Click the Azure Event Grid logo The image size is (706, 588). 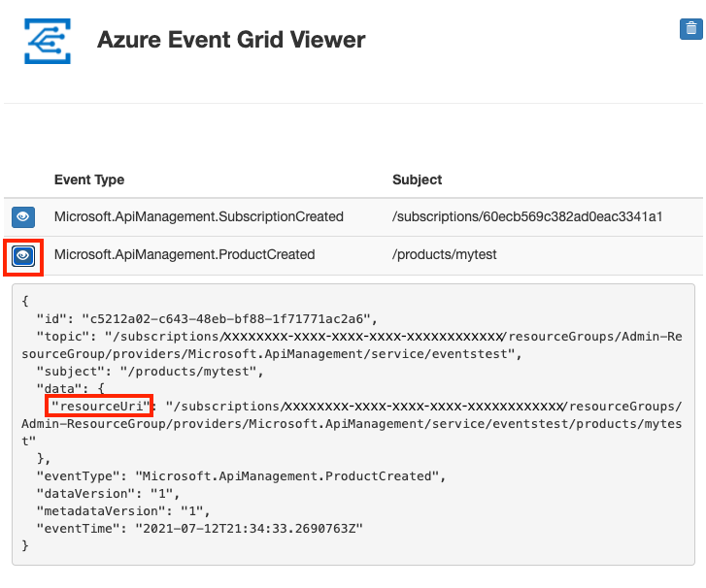point(48,41)
